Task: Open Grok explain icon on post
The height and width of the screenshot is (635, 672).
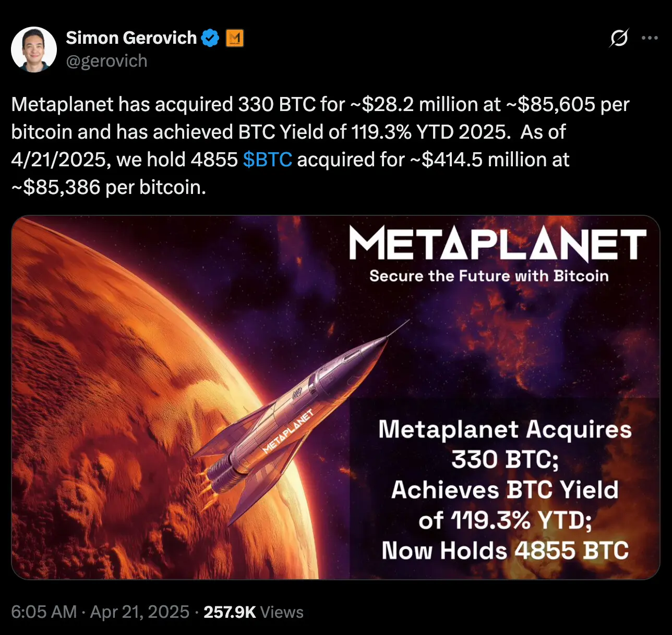Action: click(619, 38)
